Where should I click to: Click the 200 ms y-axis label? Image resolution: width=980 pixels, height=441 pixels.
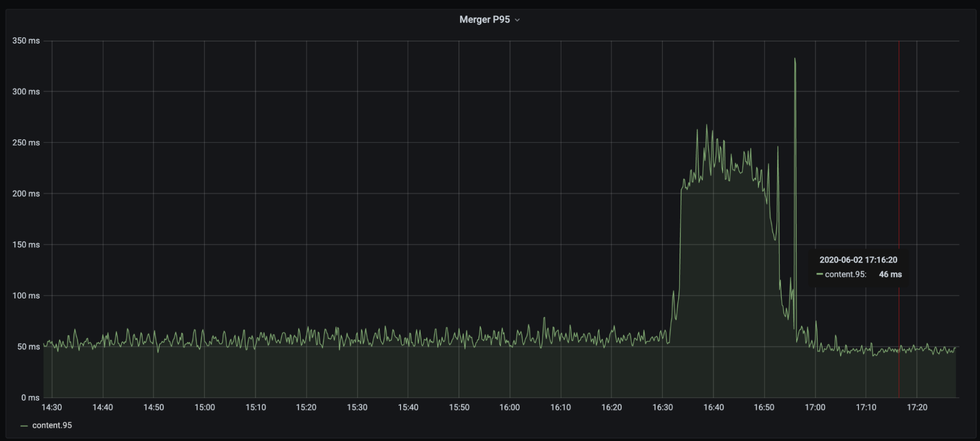26,194
